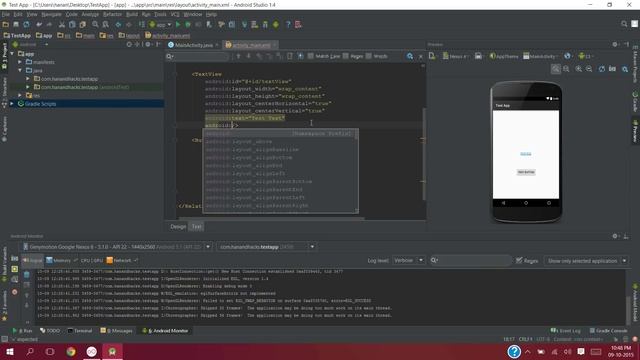Click the Debug app bug icon
640x360 pixels.
(x=188, y=24)
